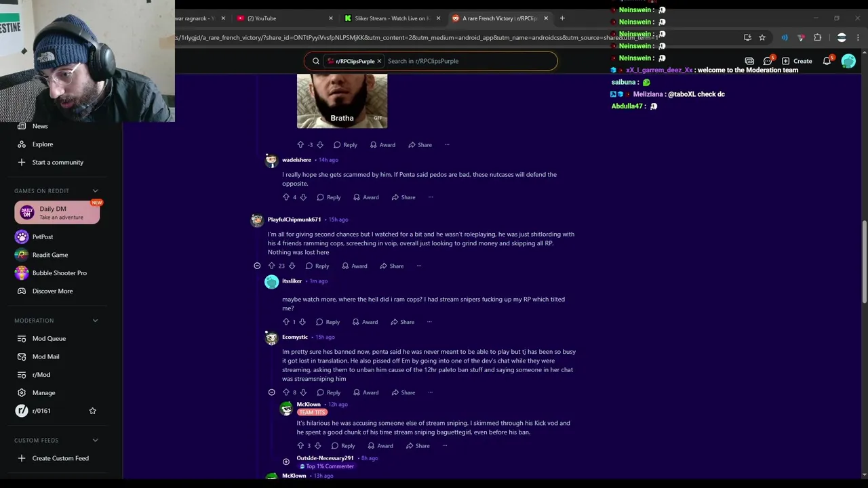Open more options on wadeishere's comment

431,197
